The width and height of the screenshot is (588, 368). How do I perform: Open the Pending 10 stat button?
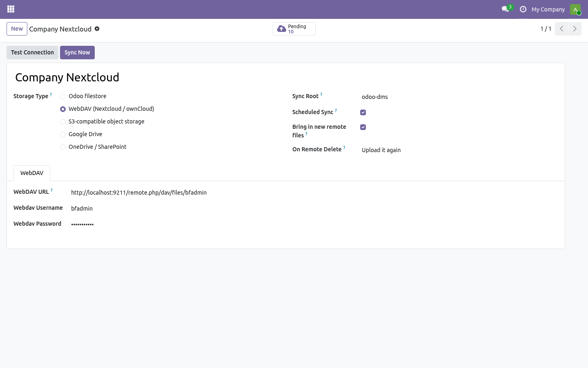coord(294,29)
